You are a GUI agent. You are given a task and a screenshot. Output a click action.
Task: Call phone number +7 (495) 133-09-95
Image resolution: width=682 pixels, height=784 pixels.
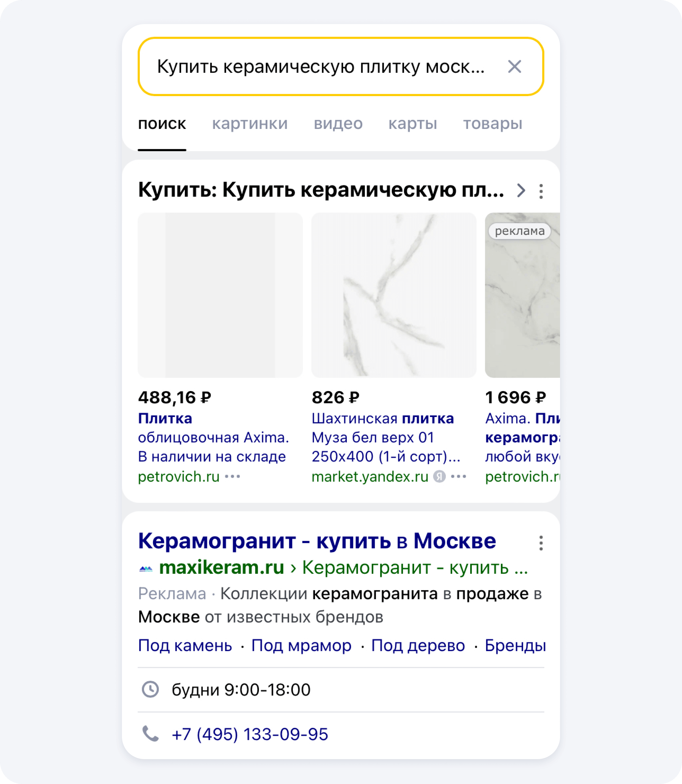[250, 734]
